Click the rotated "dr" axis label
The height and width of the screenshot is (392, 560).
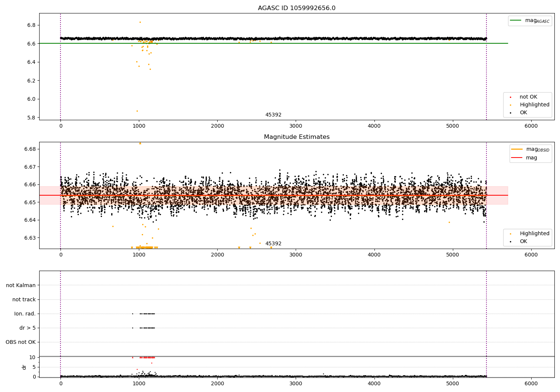[x=24, y=367]
